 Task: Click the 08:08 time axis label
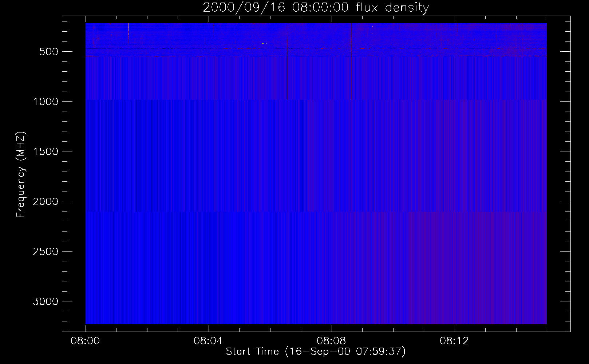pos(331,341)
